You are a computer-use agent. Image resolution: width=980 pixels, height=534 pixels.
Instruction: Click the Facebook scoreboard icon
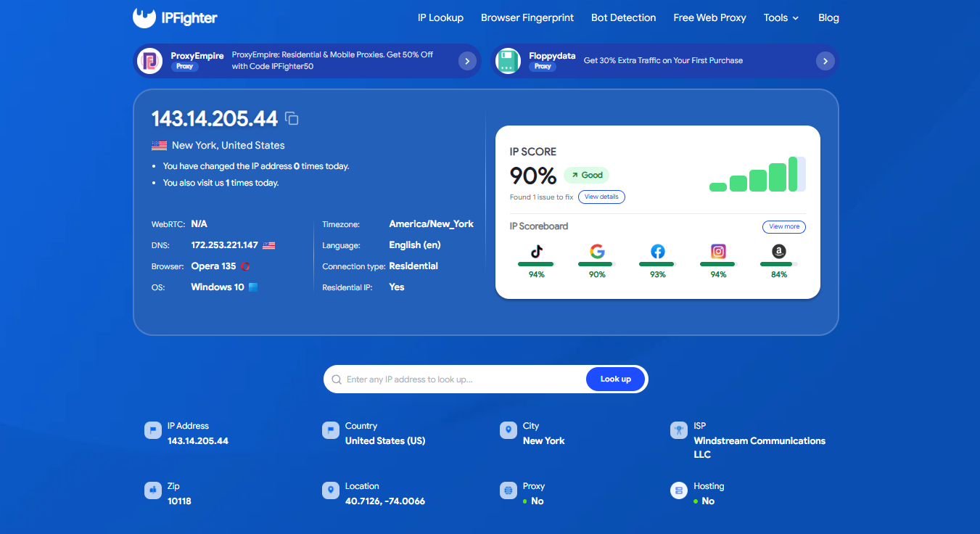coord(658,251)
